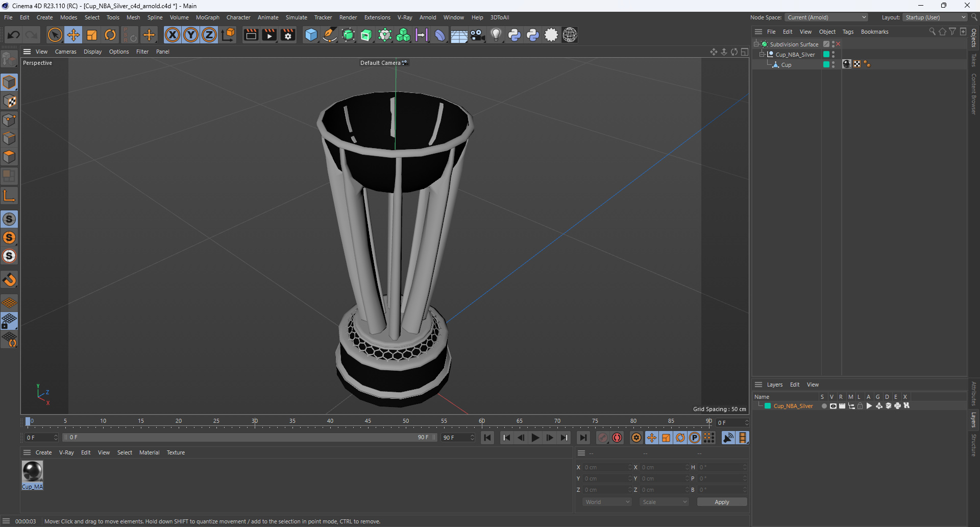The width and height of the screenshot is (980, 527).
Task: Open the Arnold menu
Action: pyautogui.click(x=428, y=17)
